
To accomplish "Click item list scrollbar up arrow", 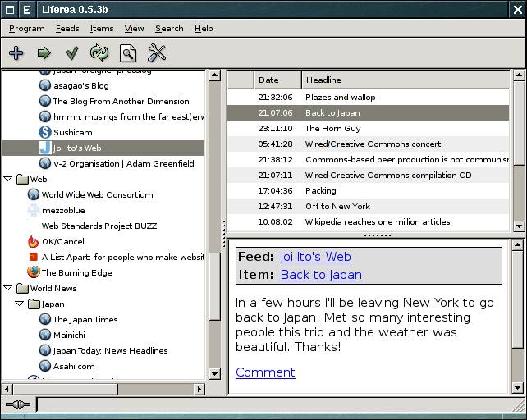I will 519,75.
